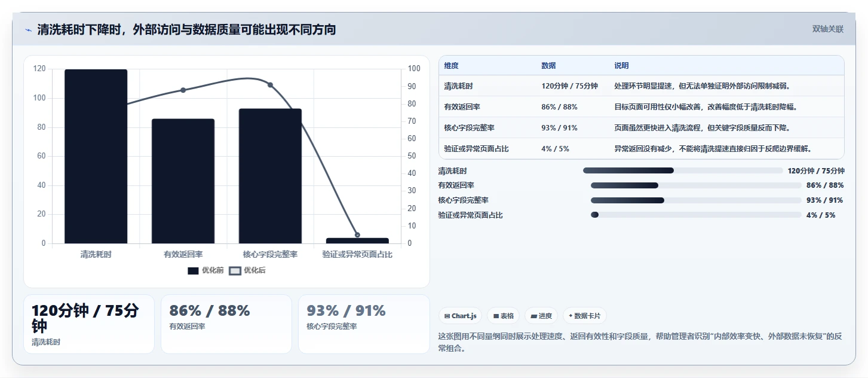
Task: Open the 93% / 91% data card
Action: (364, 324)
